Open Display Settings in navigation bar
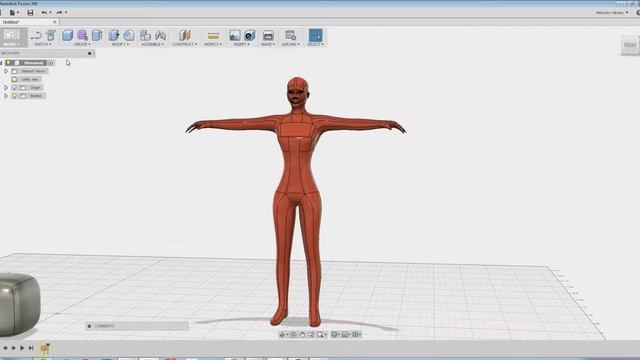This screenshot has height=360, width=640. pyautogui.click(x=334, y=334)
